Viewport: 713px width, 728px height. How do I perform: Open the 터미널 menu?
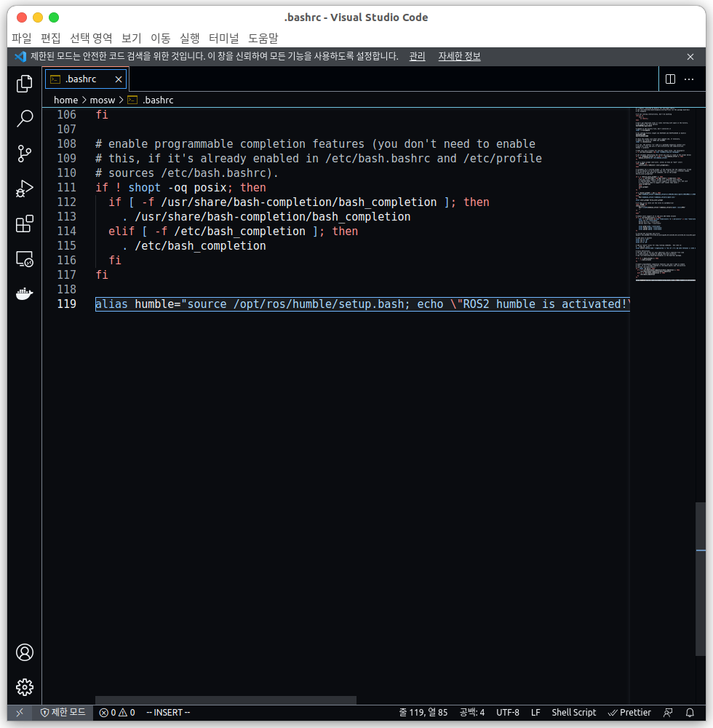pos(223,38)
